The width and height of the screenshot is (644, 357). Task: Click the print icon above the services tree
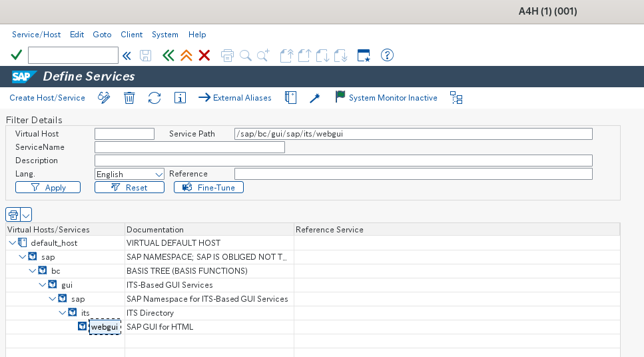(13, 214)
